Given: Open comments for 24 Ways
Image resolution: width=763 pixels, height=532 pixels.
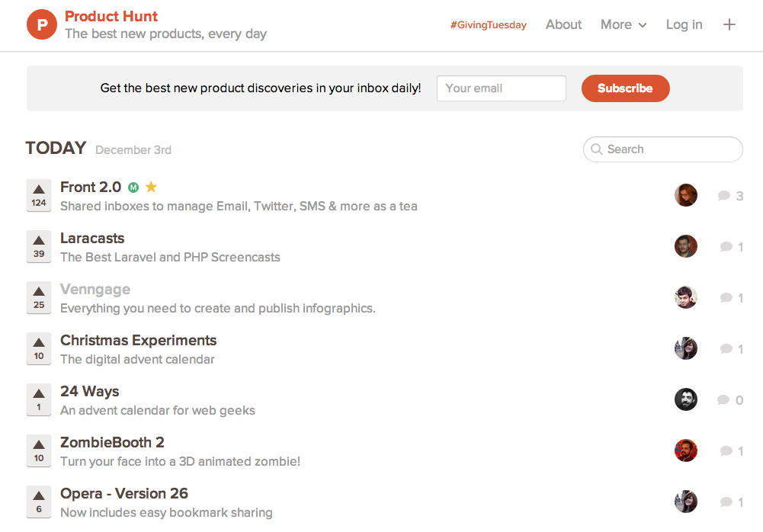Looking at the screenshot, I should (729, 400).
